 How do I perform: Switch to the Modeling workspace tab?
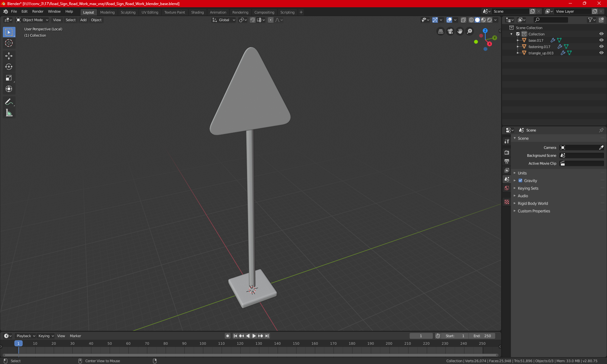pos(107,12)
